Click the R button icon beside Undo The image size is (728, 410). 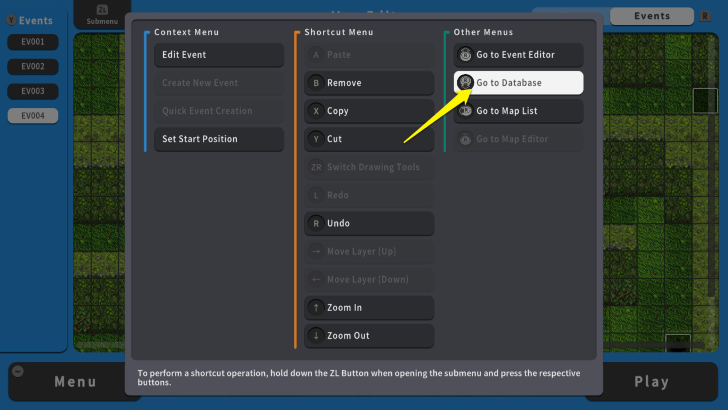(316, 223)
